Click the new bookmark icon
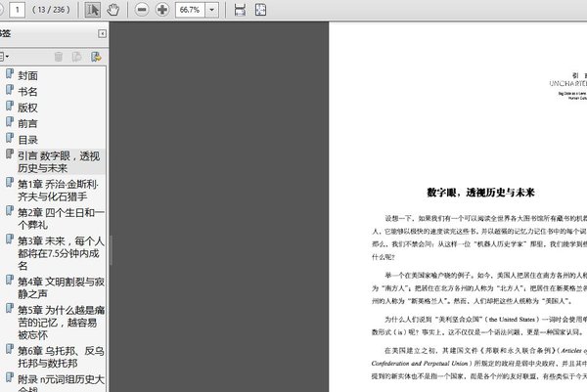The height and width of the screenshot is (392, 587). click(x=76, y=57)
